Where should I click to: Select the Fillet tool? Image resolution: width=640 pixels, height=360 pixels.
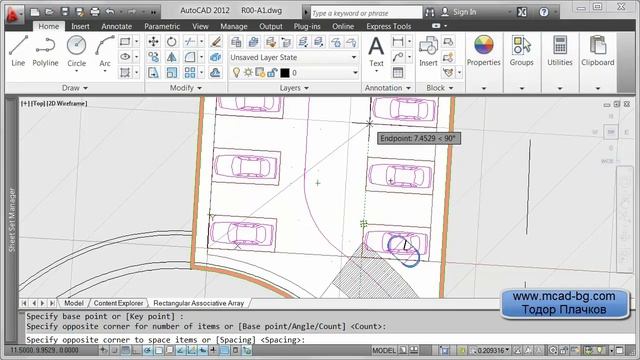tap(190, 57)
